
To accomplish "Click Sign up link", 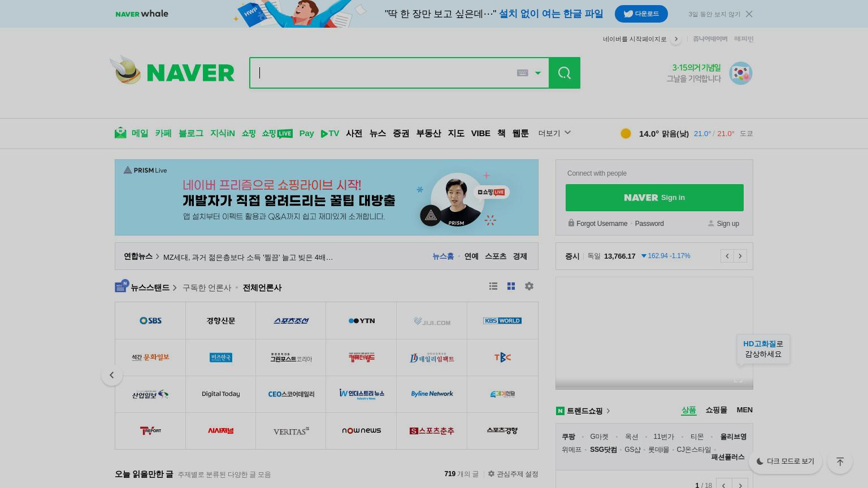I will point(728,224).
